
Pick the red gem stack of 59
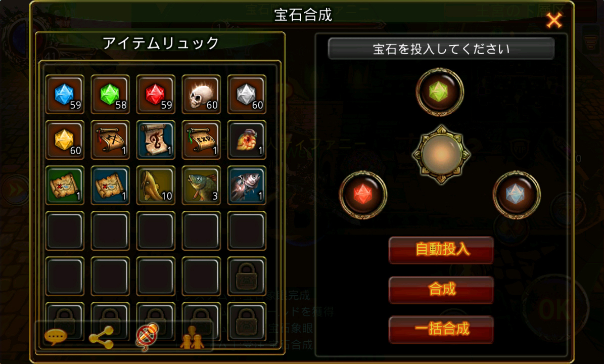(x=156, y=95)
